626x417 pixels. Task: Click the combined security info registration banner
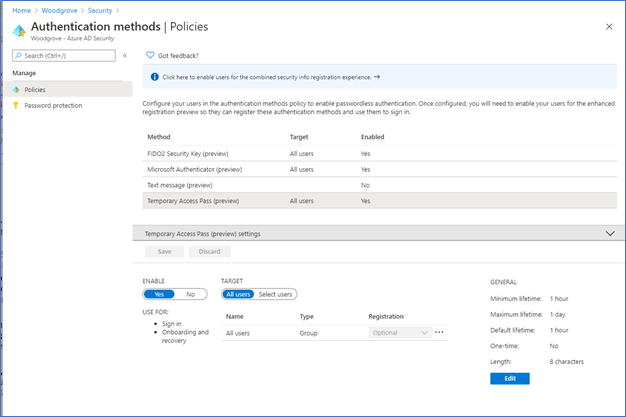pos(380,77)
